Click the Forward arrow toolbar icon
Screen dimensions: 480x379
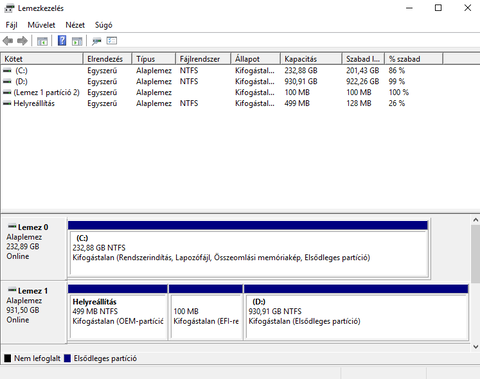pos(22,41)
